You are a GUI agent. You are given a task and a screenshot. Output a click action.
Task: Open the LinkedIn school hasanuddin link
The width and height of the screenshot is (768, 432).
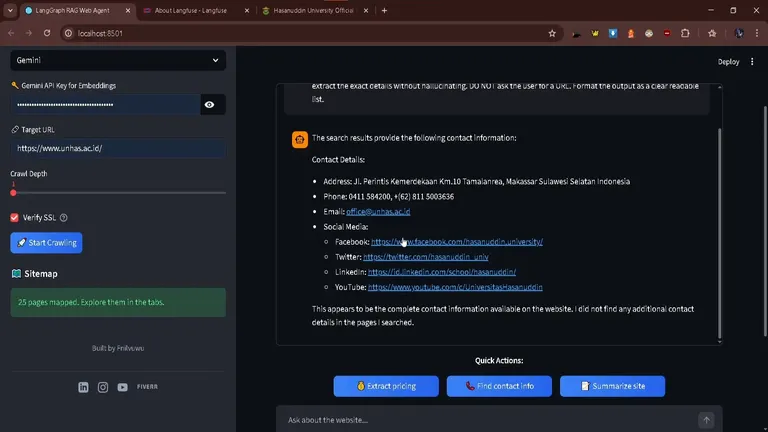point(442,272)
